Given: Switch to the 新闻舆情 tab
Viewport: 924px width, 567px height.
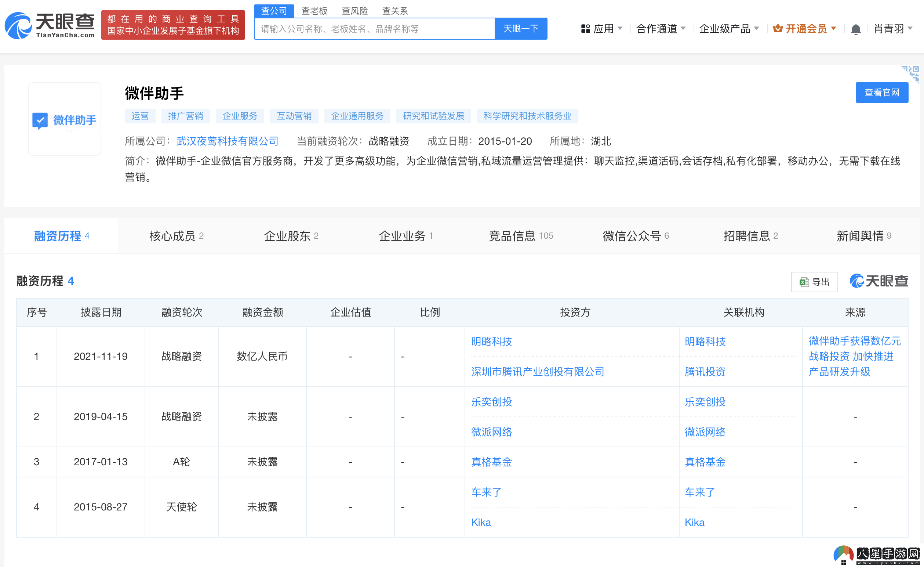Looking at the screenshot, I should [x=864, y=236].
